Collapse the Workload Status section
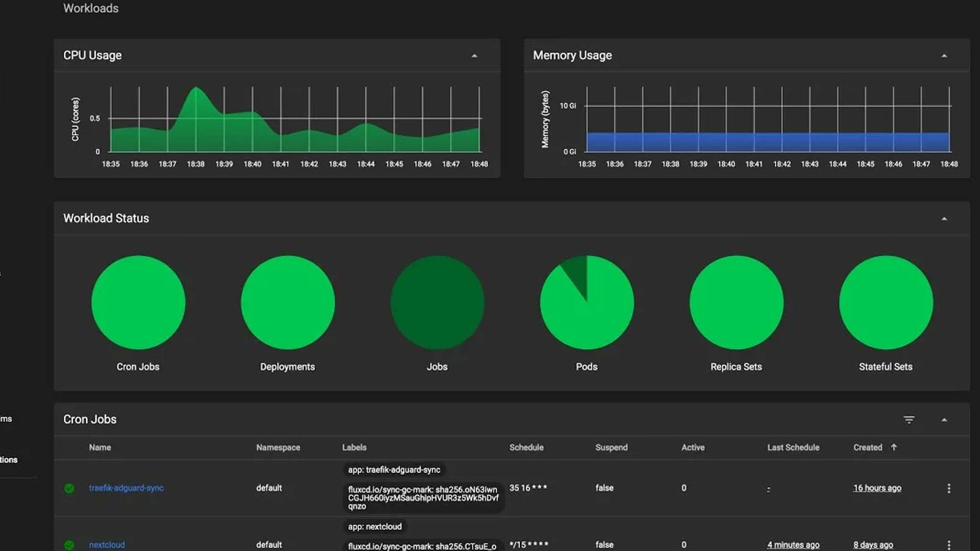980x551 pixels. click(x=944, y=217)
